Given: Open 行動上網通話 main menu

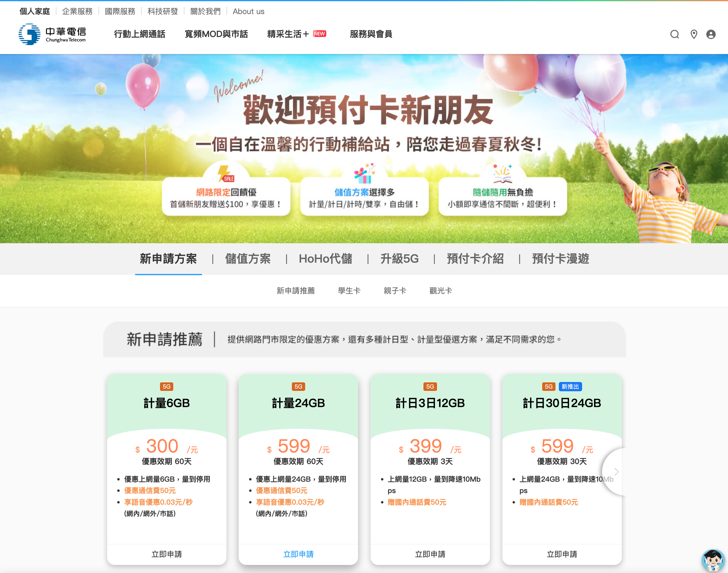Looking at the screenshot, I should click(140, 34).
